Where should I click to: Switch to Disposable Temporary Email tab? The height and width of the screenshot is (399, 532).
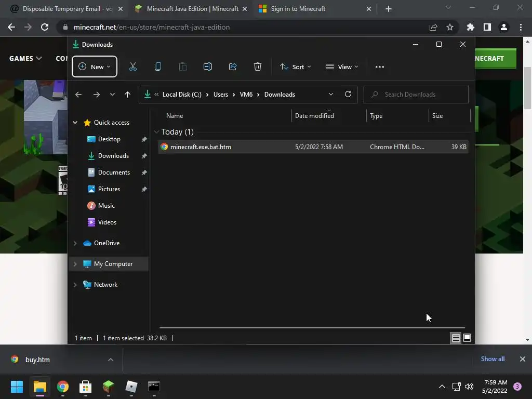point(66,9)
